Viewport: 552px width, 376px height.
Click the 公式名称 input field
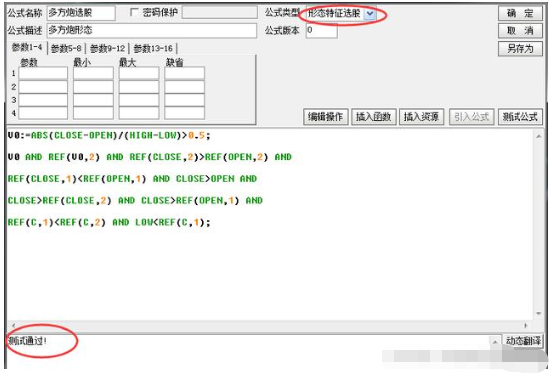pos(81,13)
